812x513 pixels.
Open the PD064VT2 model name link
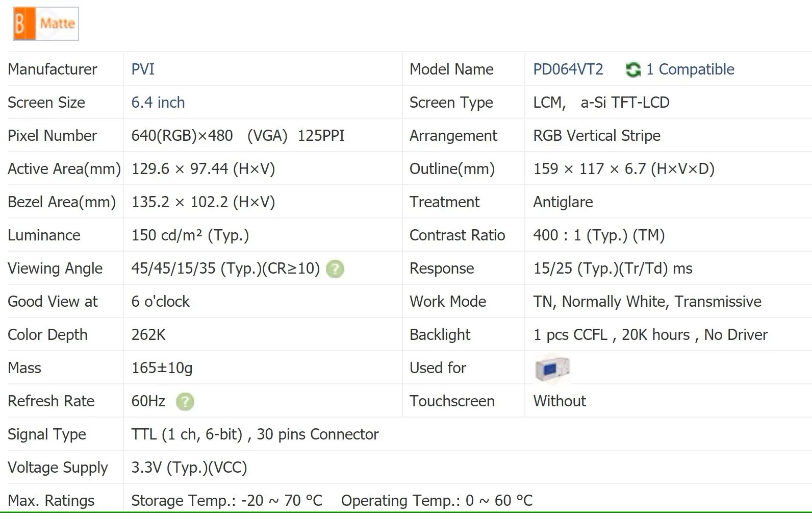(568, 69)
